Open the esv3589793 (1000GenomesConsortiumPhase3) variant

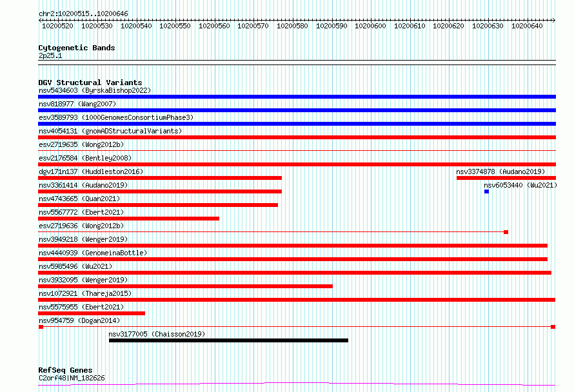coord(116,117)
